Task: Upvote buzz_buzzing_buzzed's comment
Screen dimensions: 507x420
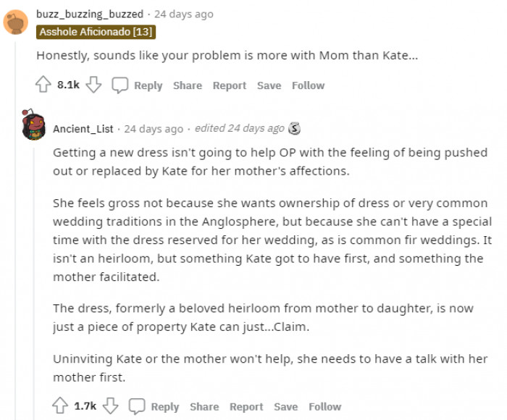Action: click(x=43, y=85)
